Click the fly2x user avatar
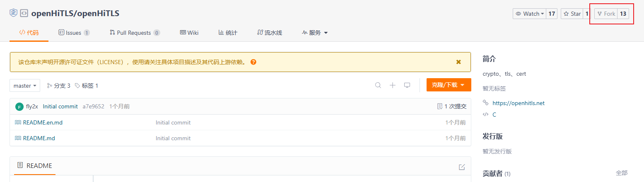Viewport: 644px width, 182px height. (19, 107)
